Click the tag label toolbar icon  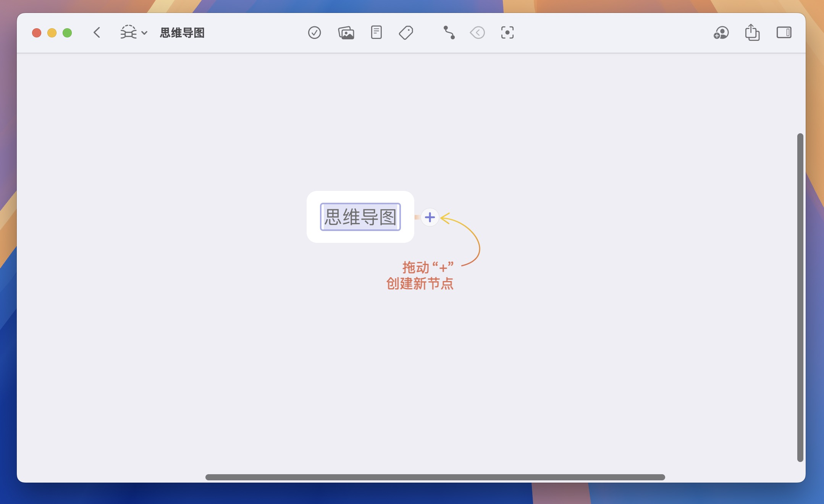coord(406,33)
